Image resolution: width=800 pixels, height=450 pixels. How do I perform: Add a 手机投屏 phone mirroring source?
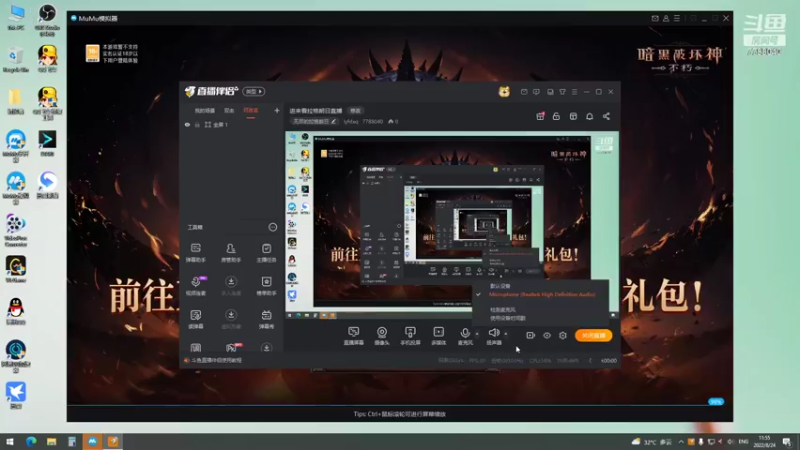410,336
